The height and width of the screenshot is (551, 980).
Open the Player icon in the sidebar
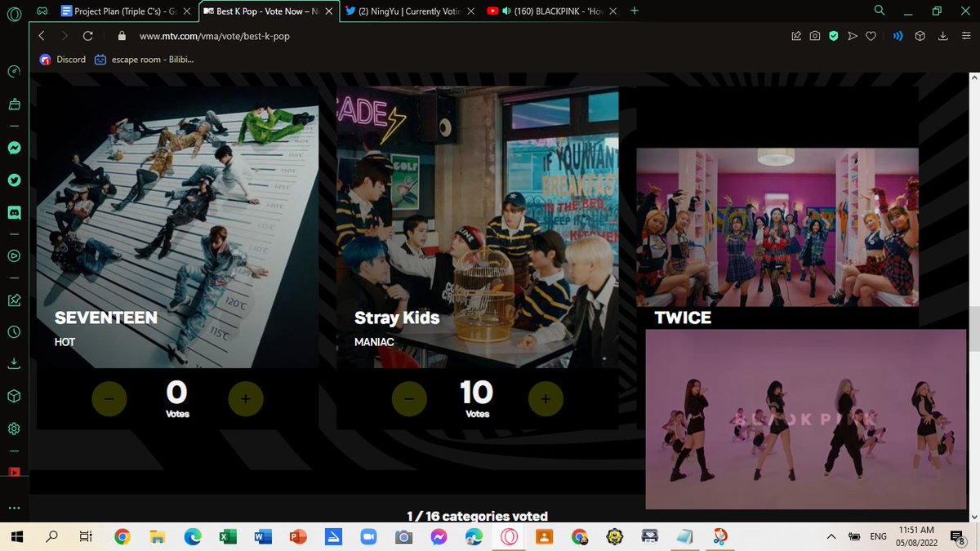coord(14,256)
